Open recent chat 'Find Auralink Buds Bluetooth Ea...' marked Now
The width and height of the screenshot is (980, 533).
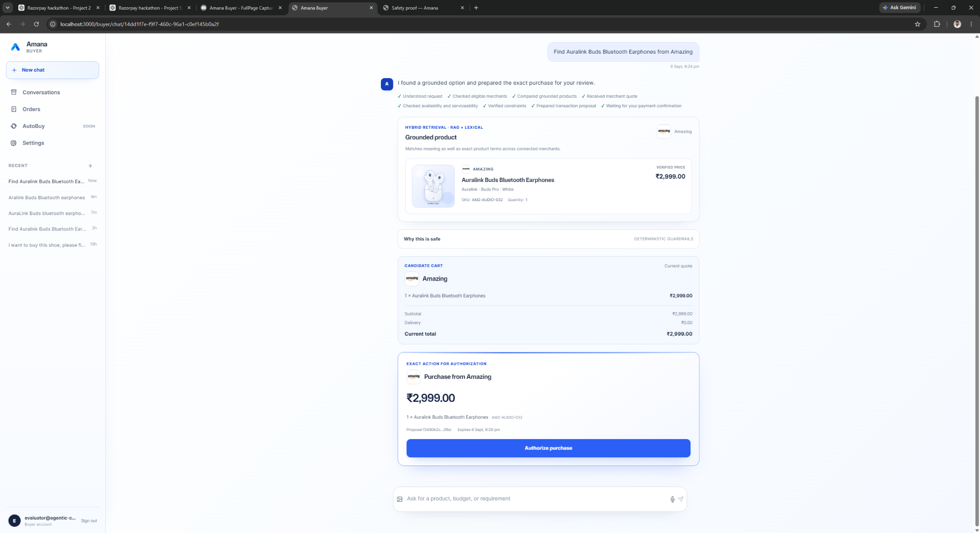[x=53, y=181]
